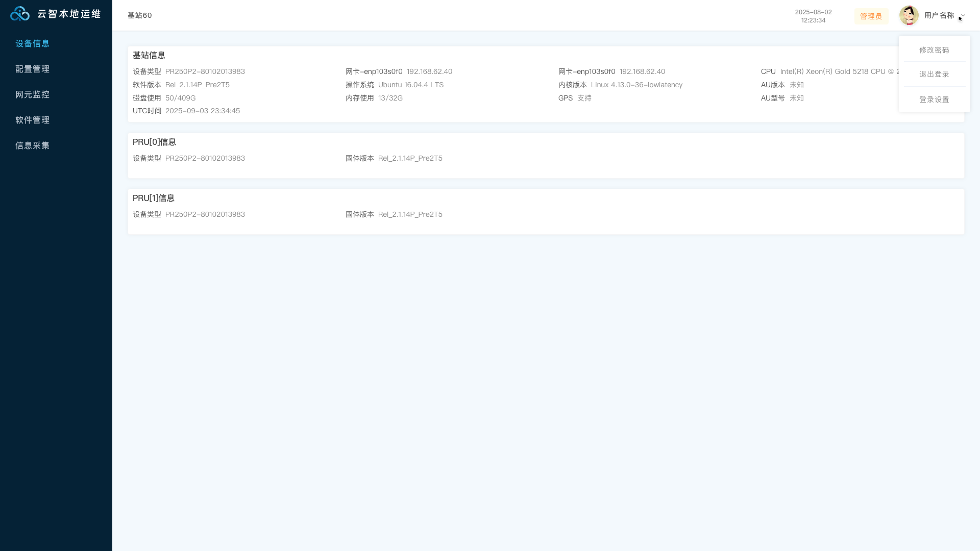Click the user avatar picture
This screenshot has height=551, width=980.
909,15
